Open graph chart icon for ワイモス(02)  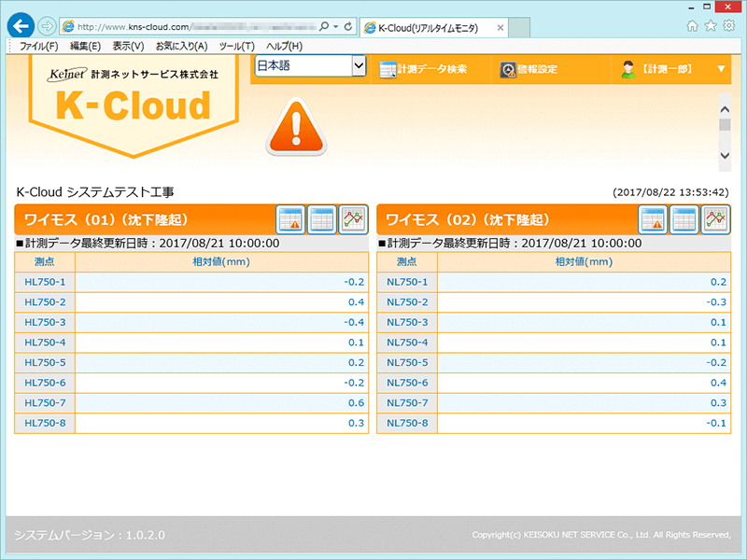pyautogui.click(x=715, y=219)
